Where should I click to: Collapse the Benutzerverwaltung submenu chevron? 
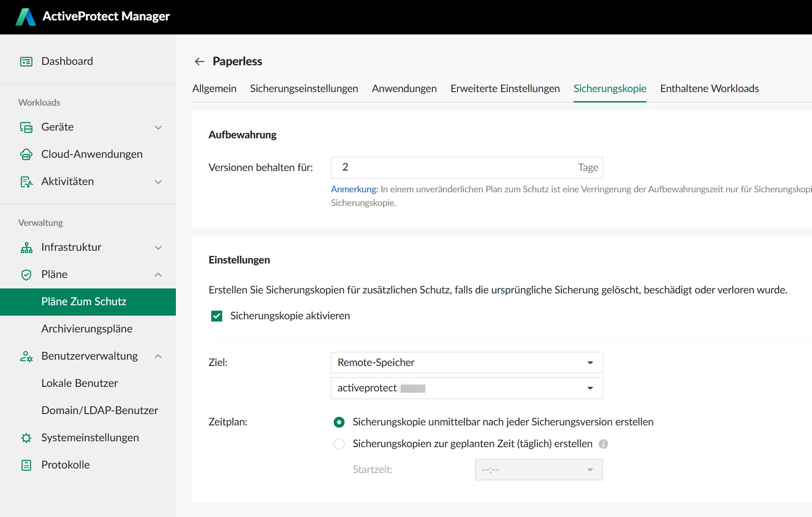[158, 356]
